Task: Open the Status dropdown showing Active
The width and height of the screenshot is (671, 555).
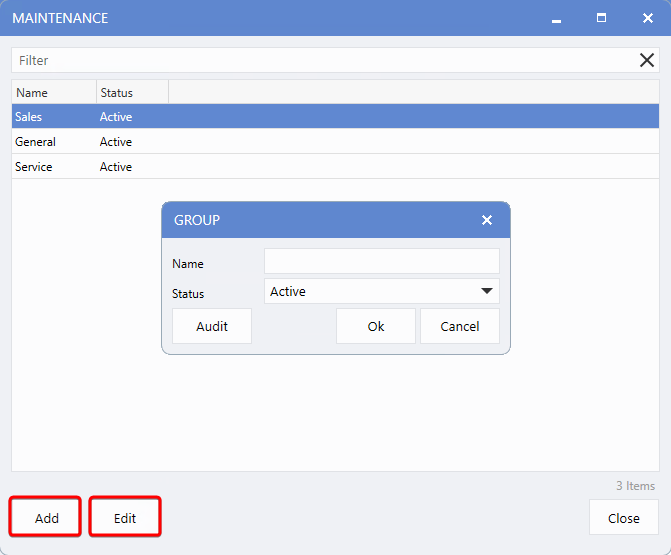Action: [381, 292]
